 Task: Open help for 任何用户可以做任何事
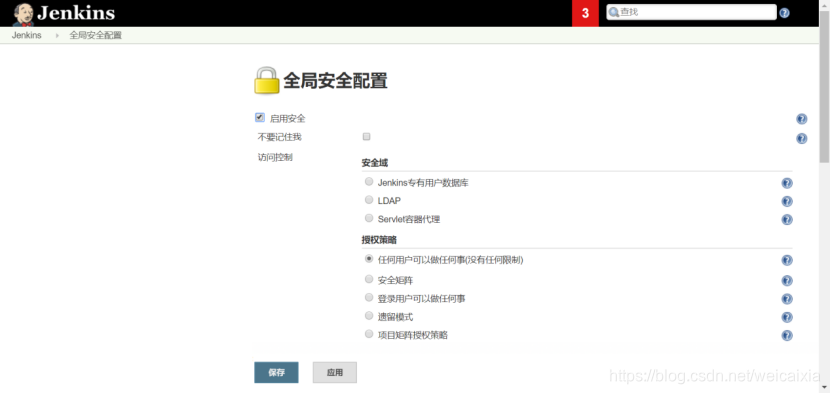click(787, 260)
